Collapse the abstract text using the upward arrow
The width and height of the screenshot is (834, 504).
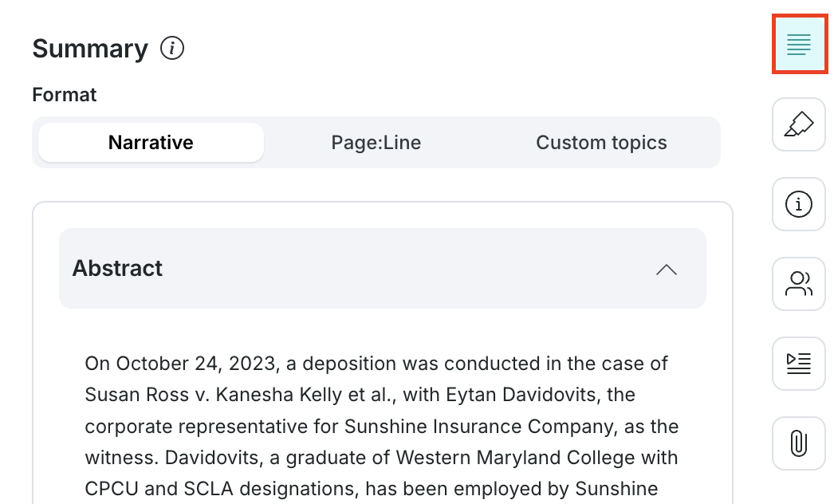pos(666,269)
